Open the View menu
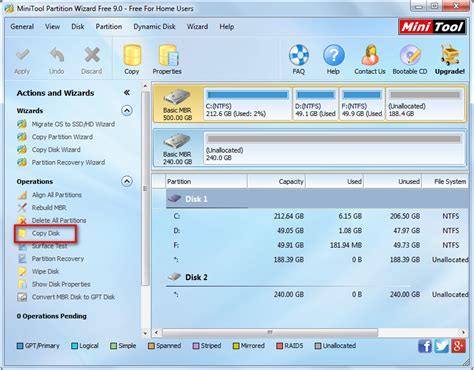Image resolution: width=474 pixels, height=370 pixels. pos(52,27)
